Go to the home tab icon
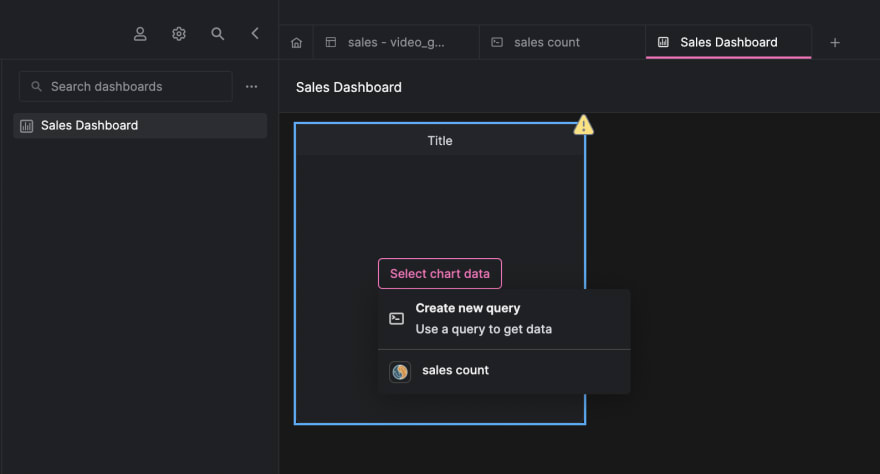Viewport: 880px width, 474px height. (296, 43)
